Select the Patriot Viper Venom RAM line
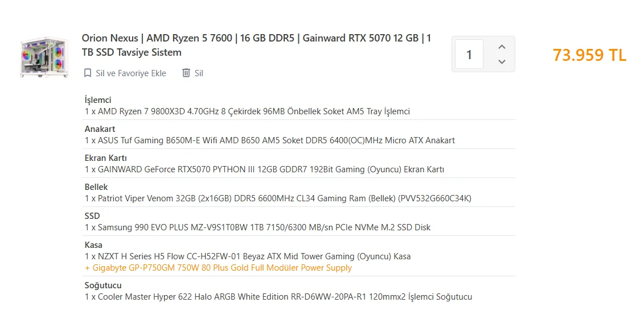 (278, 198)
